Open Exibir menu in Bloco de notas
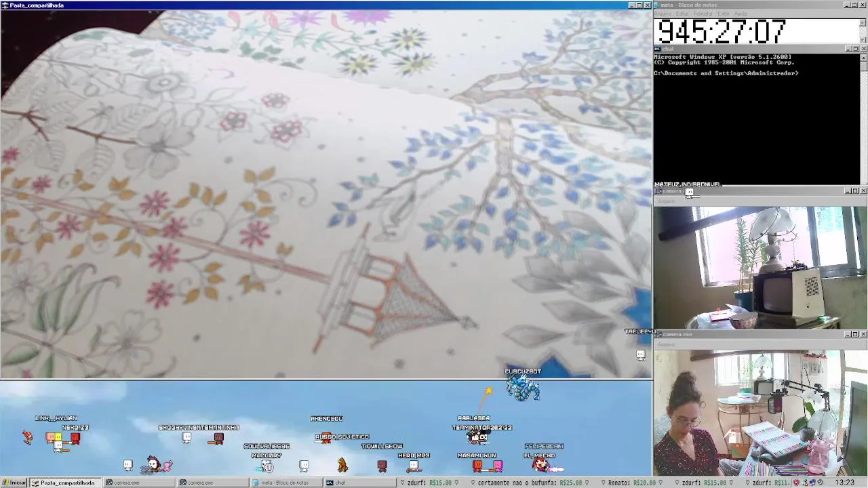Viewport: 868px width, 488px height. (724, 14)
